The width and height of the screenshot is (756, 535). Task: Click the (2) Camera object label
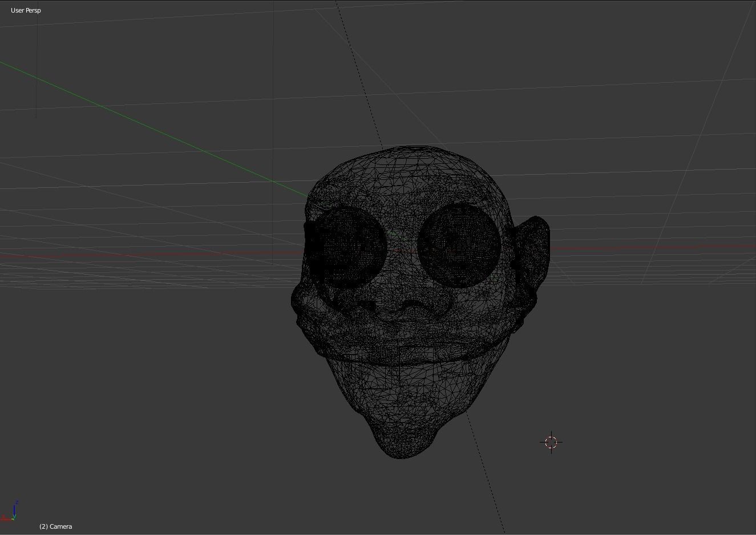point(55,526)
